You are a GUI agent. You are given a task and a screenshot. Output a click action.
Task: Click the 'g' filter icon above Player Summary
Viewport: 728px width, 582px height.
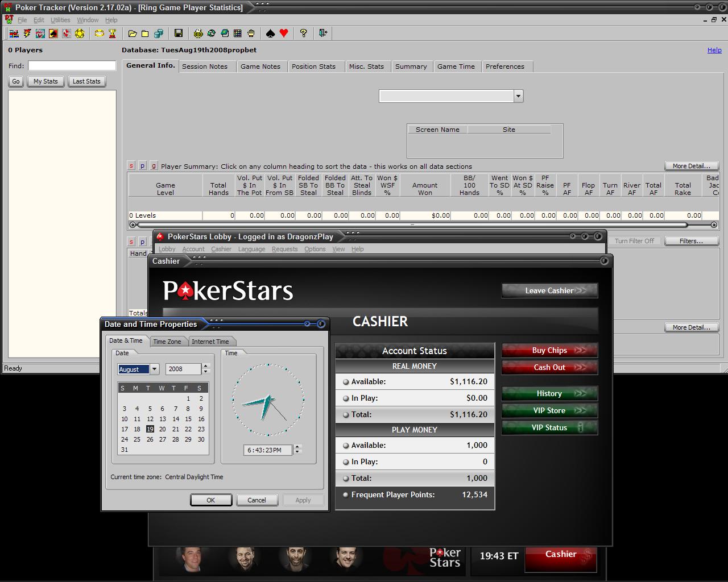(x=154, y=166)
